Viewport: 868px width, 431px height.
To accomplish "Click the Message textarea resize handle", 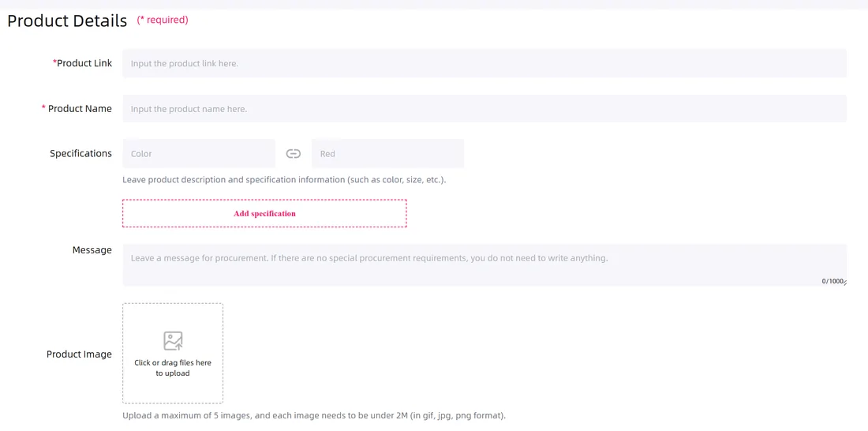I will tap(844, 282).
